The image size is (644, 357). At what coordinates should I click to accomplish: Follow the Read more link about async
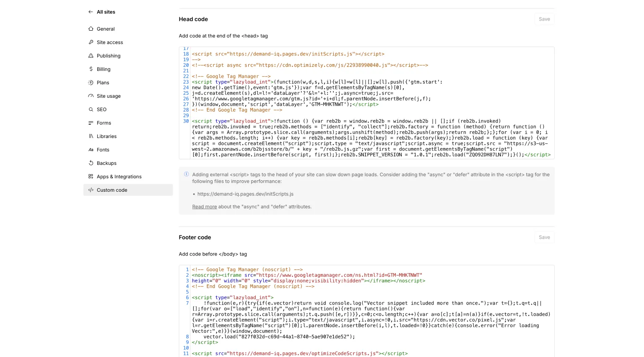point(205,207)
